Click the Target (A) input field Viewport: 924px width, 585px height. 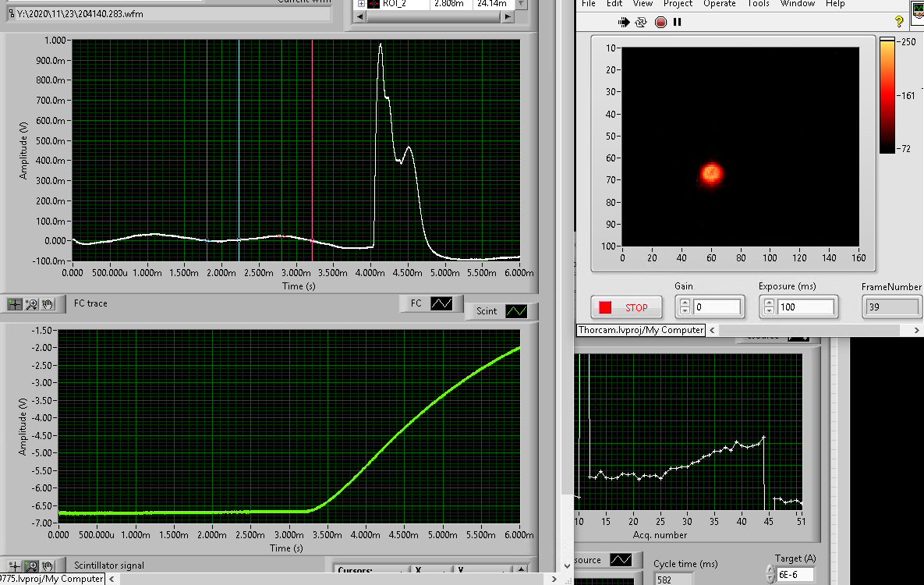[794, 575]
